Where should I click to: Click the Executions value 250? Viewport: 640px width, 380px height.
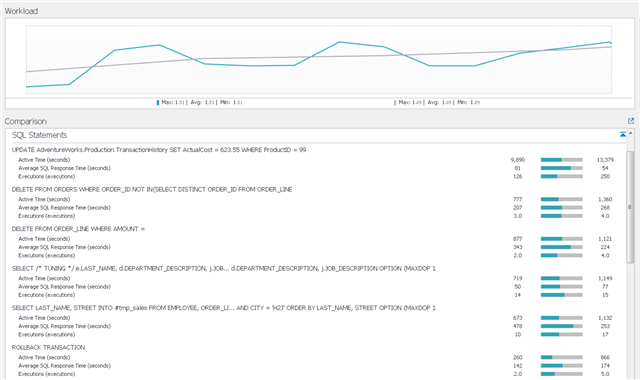pyautogui.click(x=605, y=176)
